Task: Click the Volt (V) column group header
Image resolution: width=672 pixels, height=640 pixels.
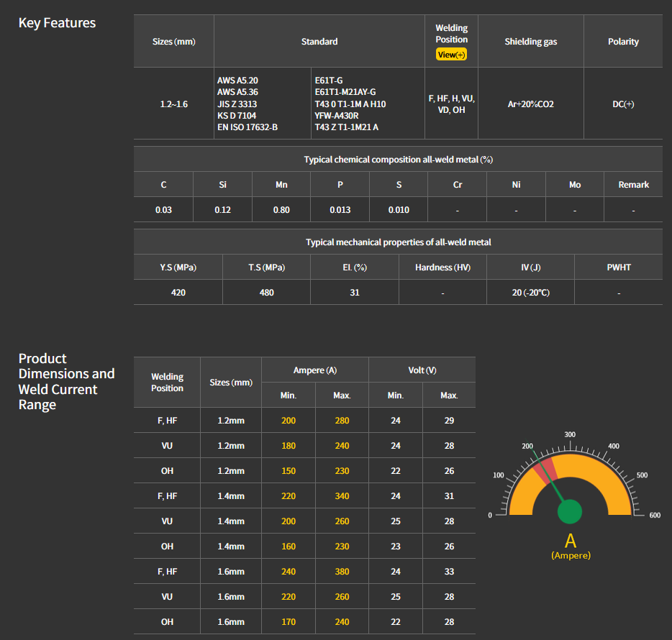Action: [x=422, y=370]
